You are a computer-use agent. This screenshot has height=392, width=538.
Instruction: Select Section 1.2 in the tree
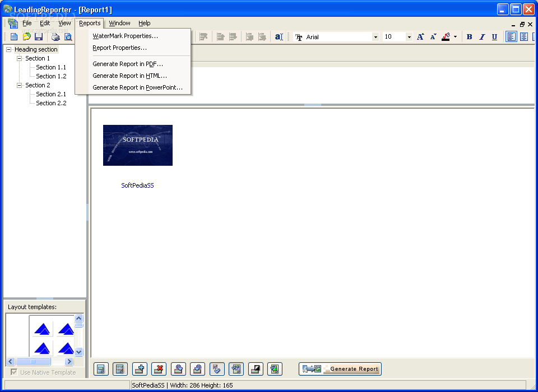[x=51, y=76]
